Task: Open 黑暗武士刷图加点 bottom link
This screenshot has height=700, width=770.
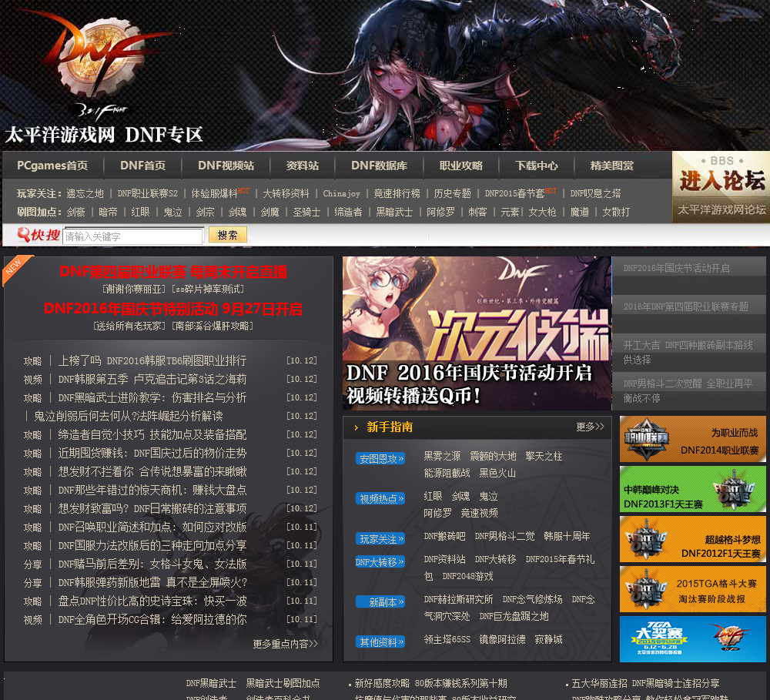Action: point(283,683)
